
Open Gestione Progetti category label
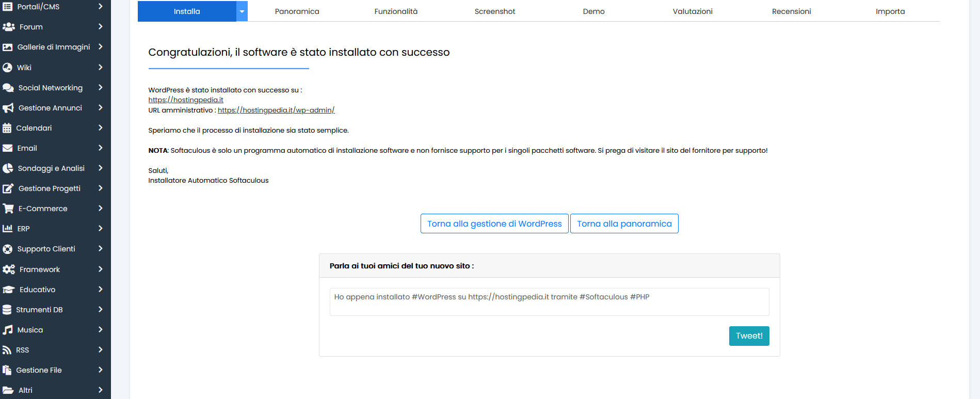point(50,188)
